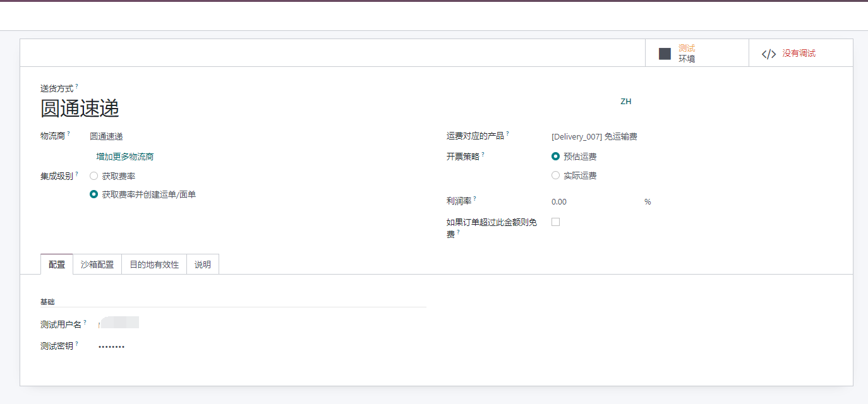
Task: Switch to the 配置 tab
Action: [57, 264]
